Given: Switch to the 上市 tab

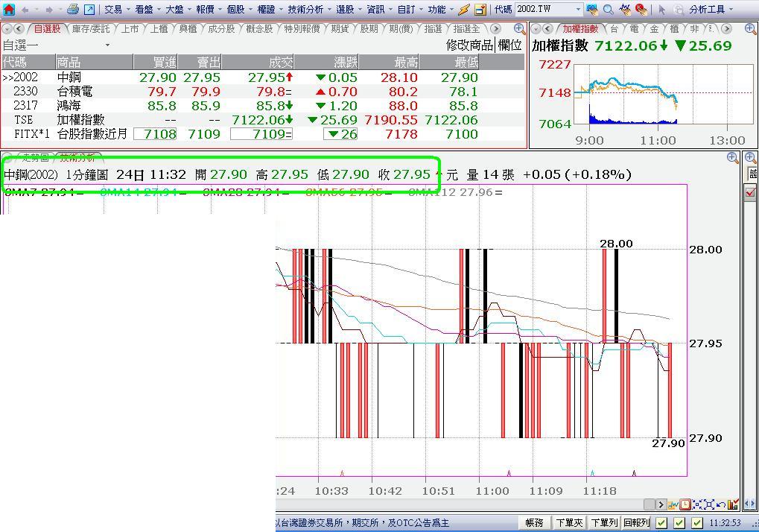Looking at the screenshot, I should tap(130, 29).
